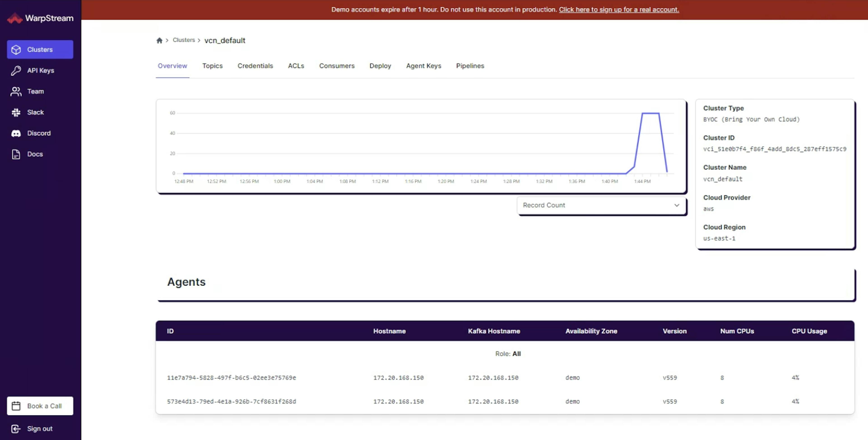Open Docs via document icon

pyautogui.click(x=16, y=154)
